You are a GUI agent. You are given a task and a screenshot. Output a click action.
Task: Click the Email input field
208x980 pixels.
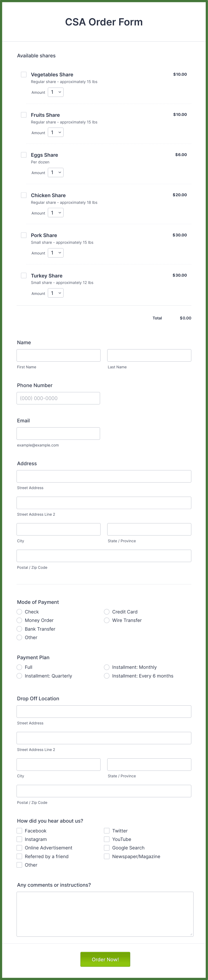click(58, 433)
